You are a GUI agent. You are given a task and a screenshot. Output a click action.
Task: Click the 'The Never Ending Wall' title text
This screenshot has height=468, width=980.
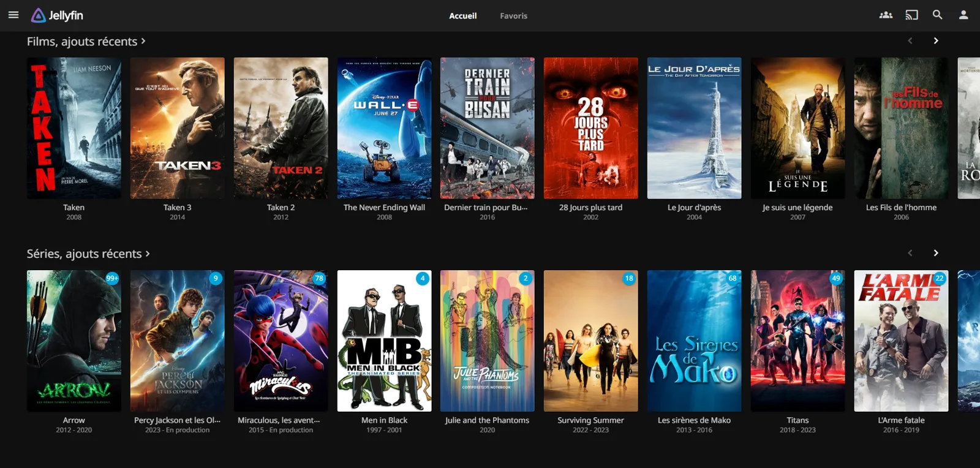pyautogui.click(x=385, y=208)
